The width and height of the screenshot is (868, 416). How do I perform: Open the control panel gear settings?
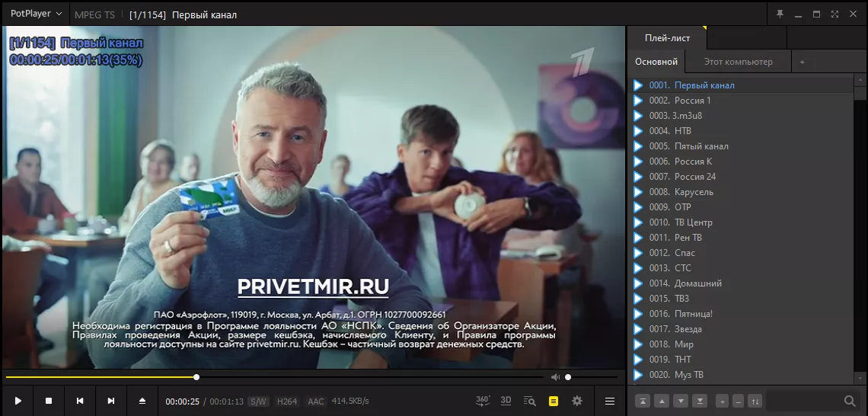pyautogui.click(x=577, y=401)
